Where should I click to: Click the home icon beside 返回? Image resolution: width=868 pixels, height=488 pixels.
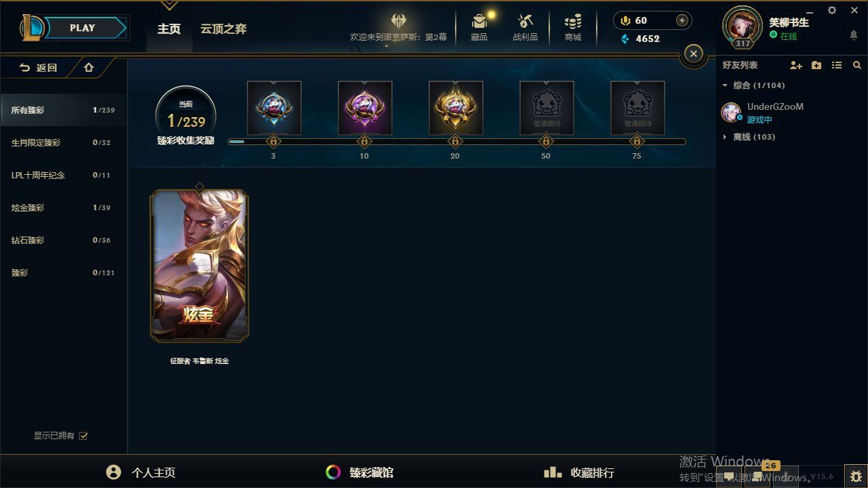coord(89,68)
